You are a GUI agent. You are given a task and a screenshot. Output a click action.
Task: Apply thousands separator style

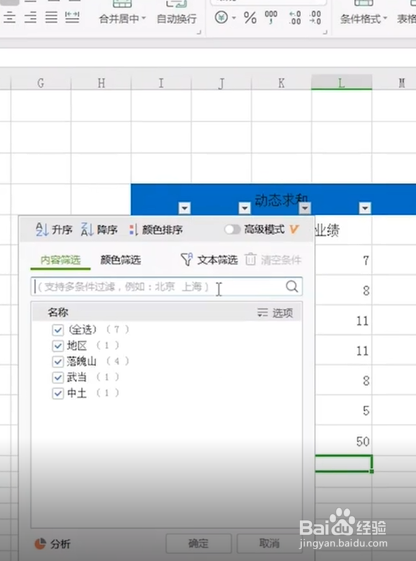pos(271,17)
